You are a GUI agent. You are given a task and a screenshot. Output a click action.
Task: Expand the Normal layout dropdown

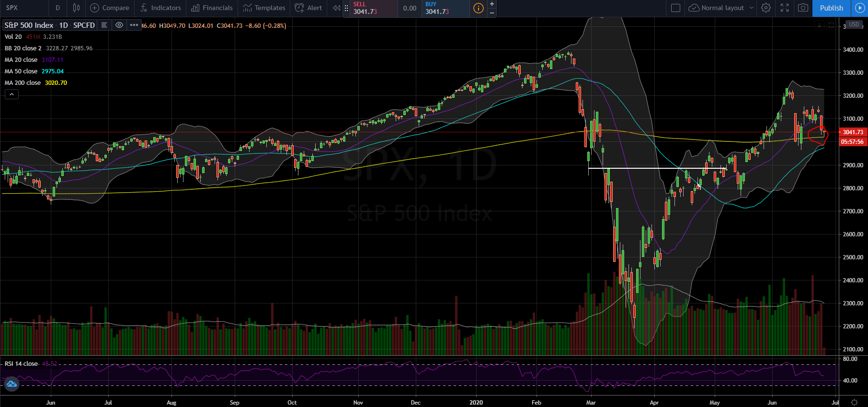pyautogui.click(x=721, y=8)
